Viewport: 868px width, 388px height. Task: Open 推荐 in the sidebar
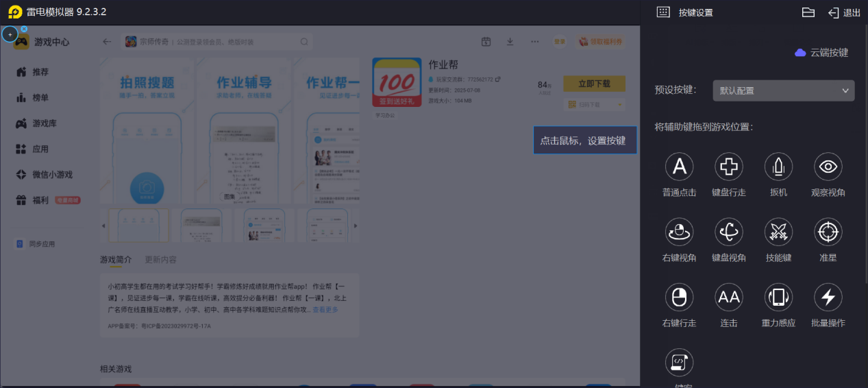(x=41, y=72)
